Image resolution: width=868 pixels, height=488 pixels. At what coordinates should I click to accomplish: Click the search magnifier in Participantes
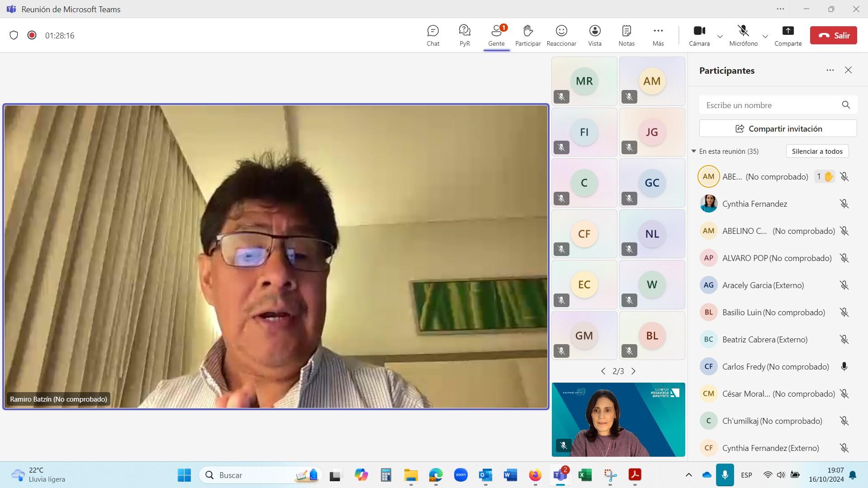click(846, 105)
